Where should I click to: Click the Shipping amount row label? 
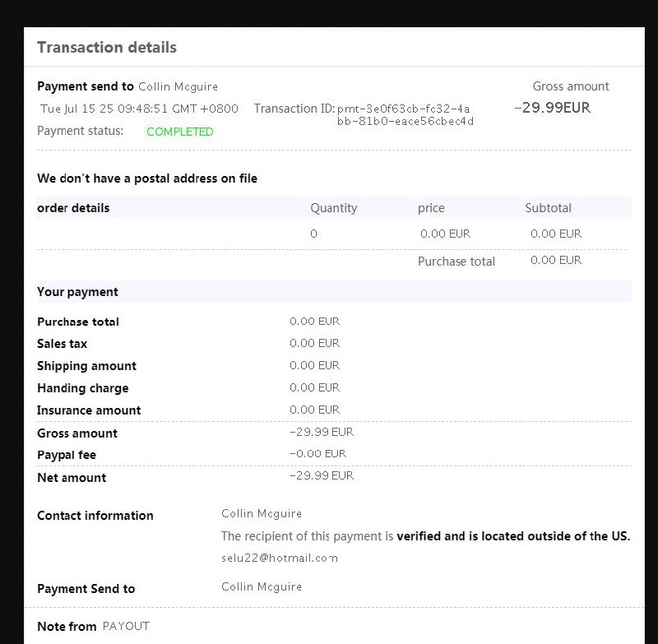(86, 366)
